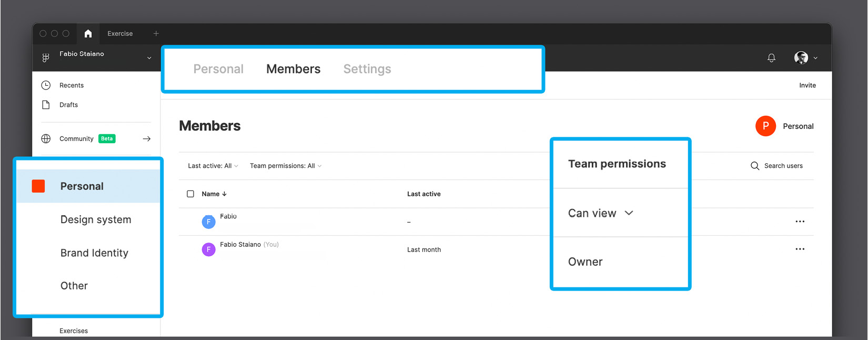
Task: Follow the Community arrow icon
Action: tap(147, 138)
